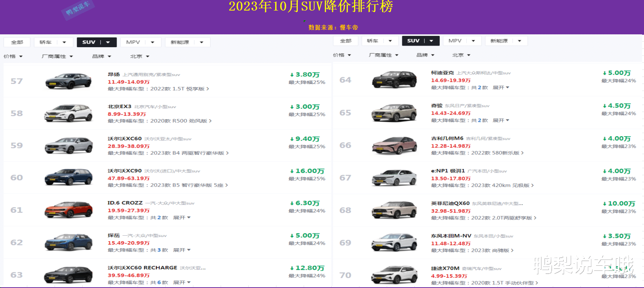Open 2020款 1.5T 手动伙伴型 trim link
Image resolution: width=644 pixels, height=288 pixels.
(504, 283)
